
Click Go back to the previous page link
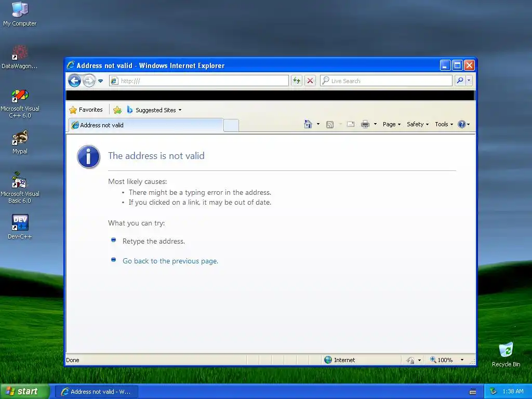[x=170, y=261]
